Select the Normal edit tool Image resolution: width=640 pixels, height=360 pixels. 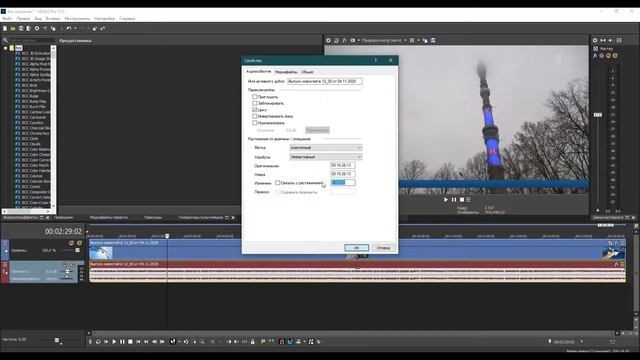tap(173, 342)
